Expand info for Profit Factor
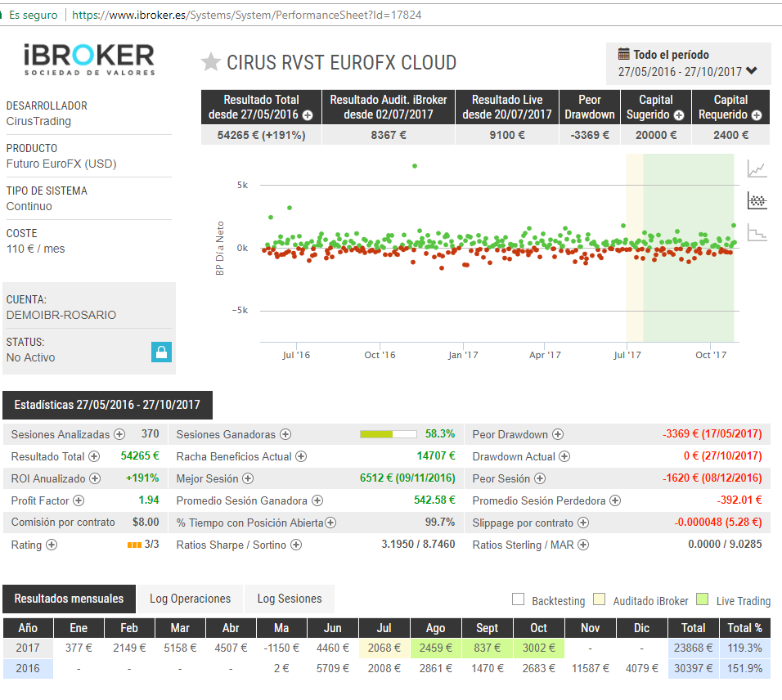The image size is (782, 700). pos(79,500)
